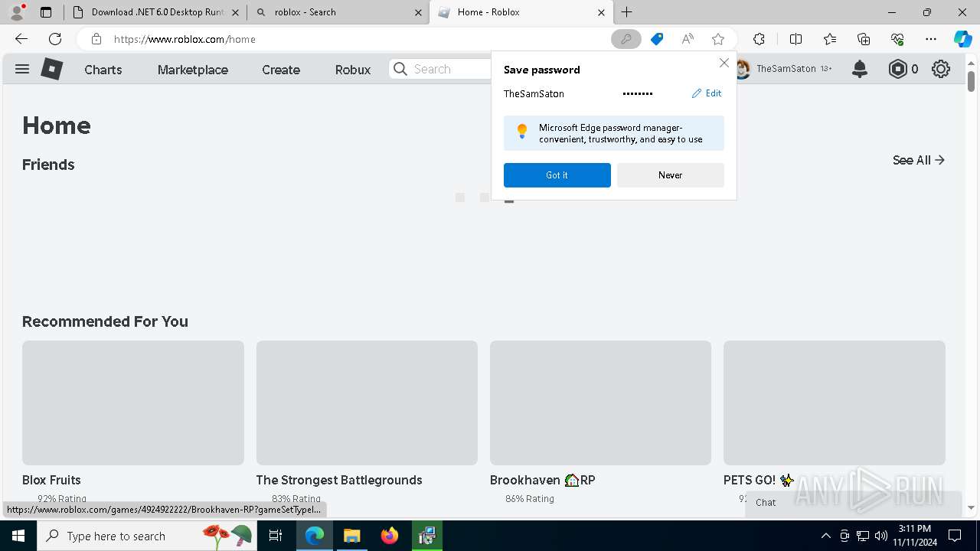
Task: Open Browser essentials heart icon
Action: (x=897, y=39)
